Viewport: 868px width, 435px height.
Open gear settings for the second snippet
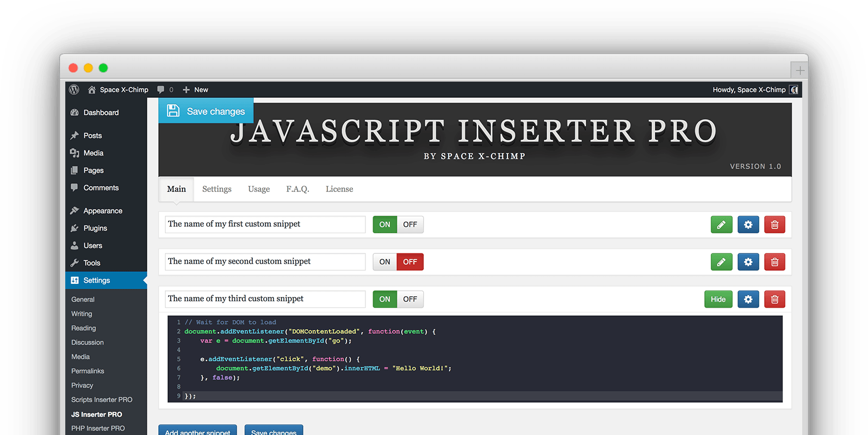[748, 262]
